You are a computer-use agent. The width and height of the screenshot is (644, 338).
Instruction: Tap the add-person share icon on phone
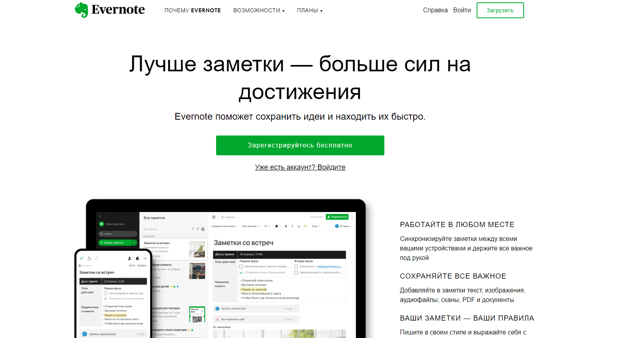(129, 258)
